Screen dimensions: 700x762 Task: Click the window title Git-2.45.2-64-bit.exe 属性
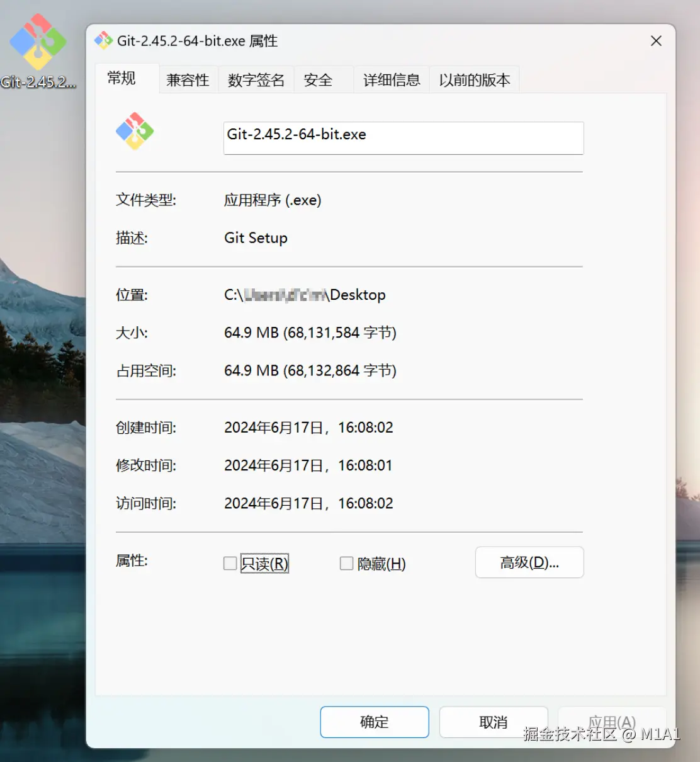coord(198,41)
